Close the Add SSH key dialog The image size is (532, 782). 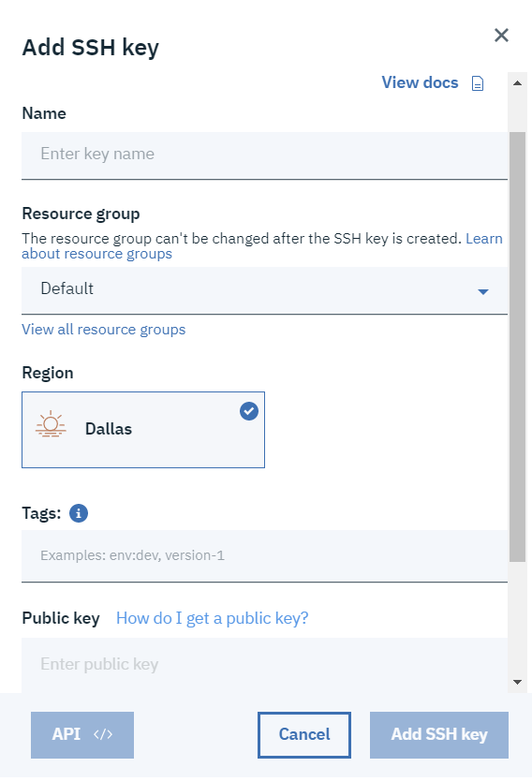pyautogui.click(x=501, y=36)
